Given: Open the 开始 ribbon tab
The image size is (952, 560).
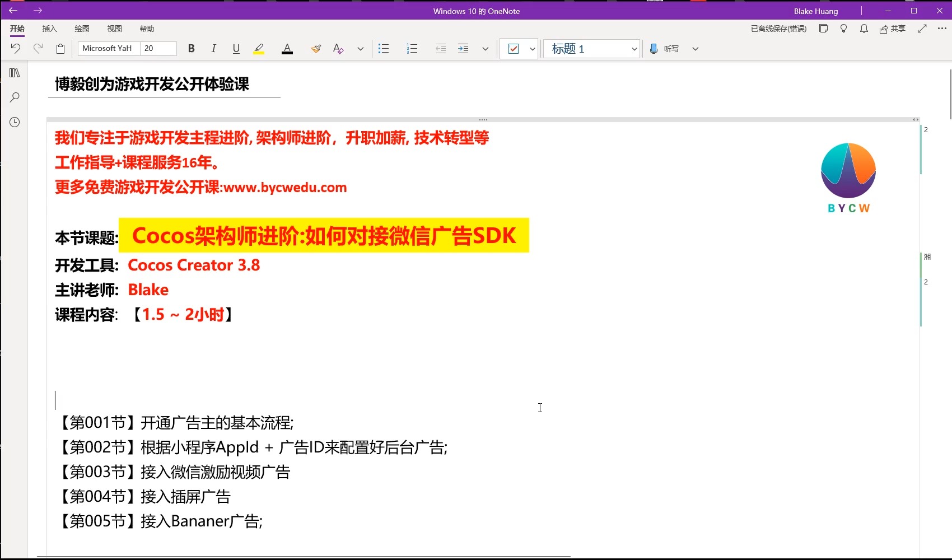Looking at the screenshot, I should [x=17, y=29].
